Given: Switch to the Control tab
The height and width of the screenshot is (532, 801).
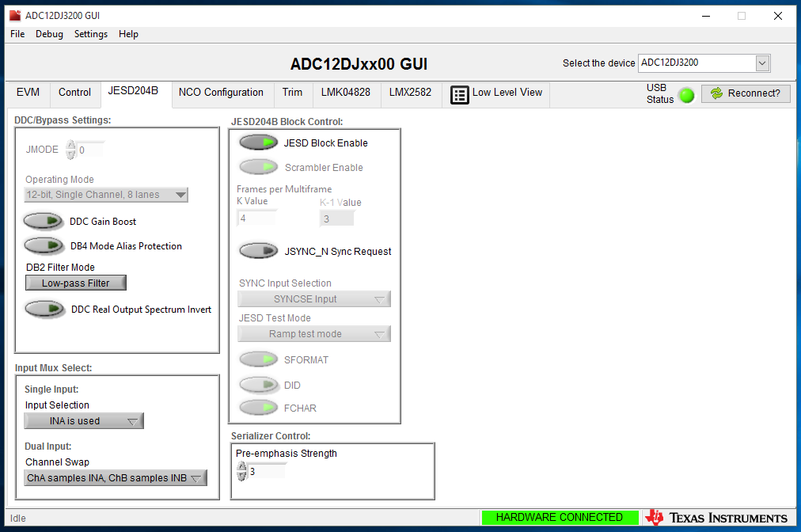Looking at the screenshot, I should (x=74, y=93).
